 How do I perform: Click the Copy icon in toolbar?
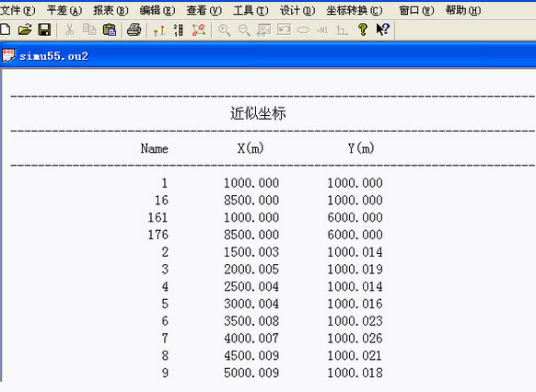(89, 30)
